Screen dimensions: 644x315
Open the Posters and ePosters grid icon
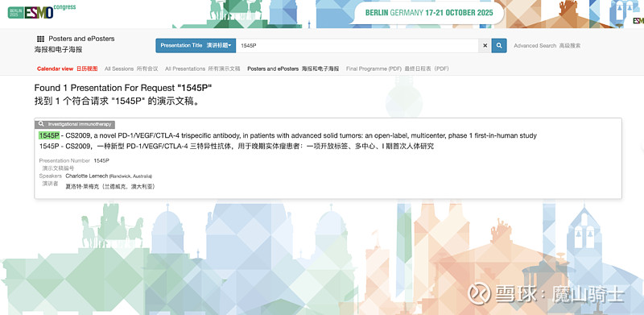[x=40, y=39]
